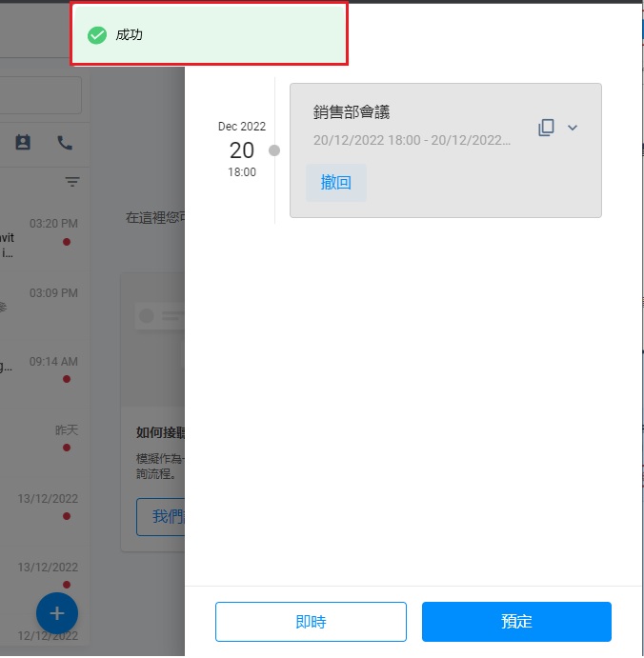The height and width of the screenshot is (658, 644).
Task: Open the conversation from 03:09 PM
Action: click(44, 306)
